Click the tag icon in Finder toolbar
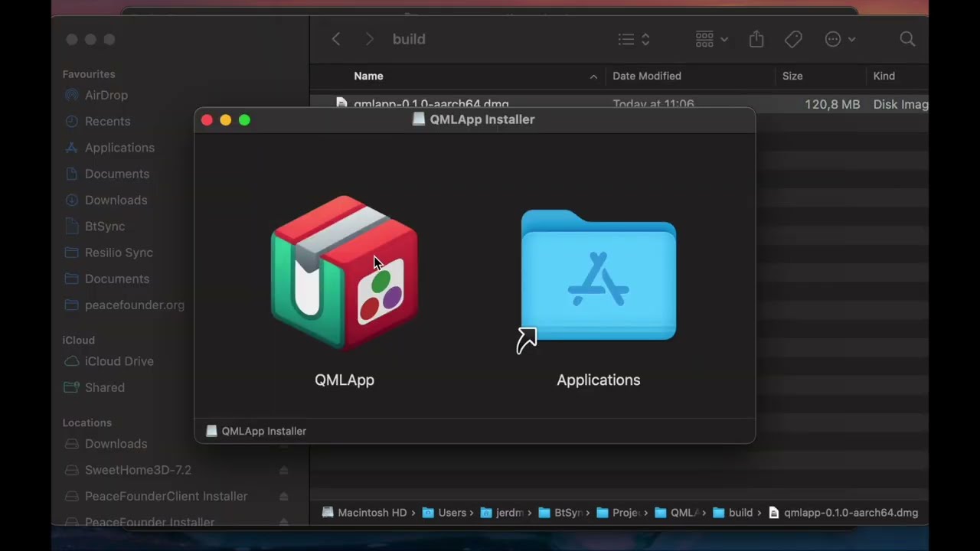980x551 pixels. click(x=793, y=39)
